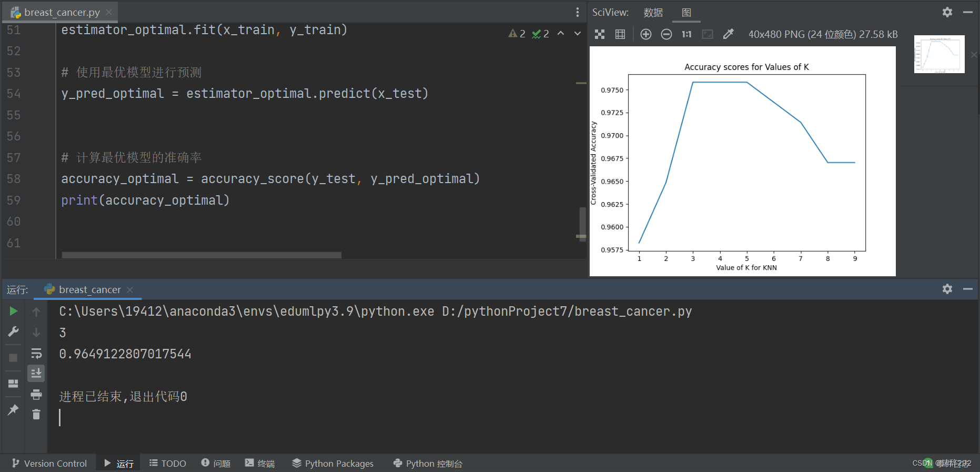The height and width of the screenshot is (472, 980).
Task: Clear all console output with trash icon
Action: tap(36, 415)
